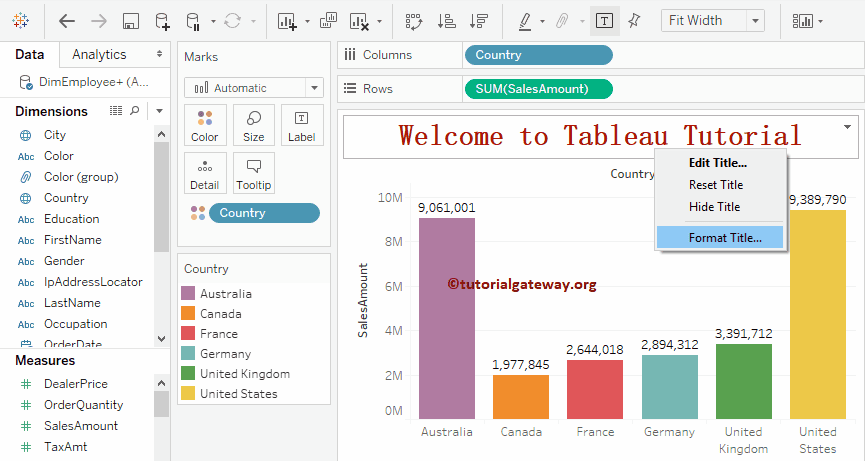
Task: Toggle the Show mark labels toolbar button
Action: coord(604,21)
